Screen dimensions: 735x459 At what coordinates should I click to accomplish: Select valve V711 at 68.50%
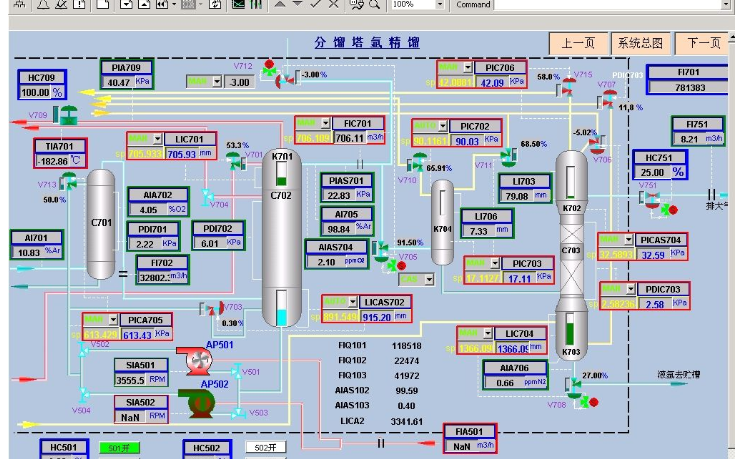(508, 158)
